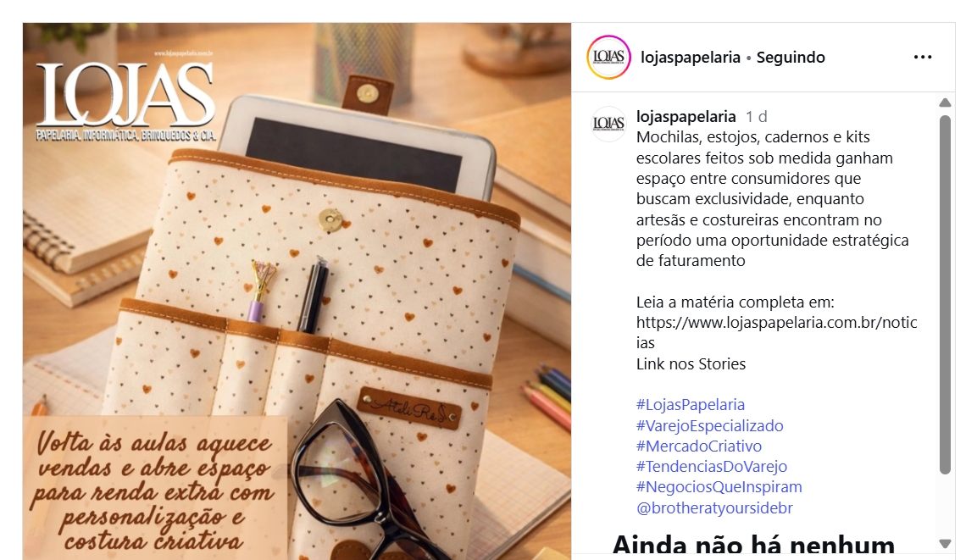
Task: Click the post image of fabric tablet case
Action: pyautogui.click(x=297, y=291)
